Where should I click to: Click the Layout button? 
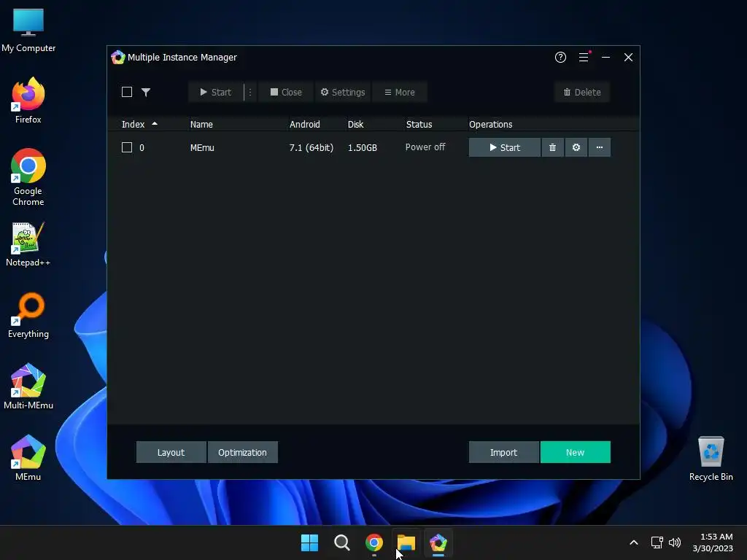pyautogui.click(x=171, y=452)
